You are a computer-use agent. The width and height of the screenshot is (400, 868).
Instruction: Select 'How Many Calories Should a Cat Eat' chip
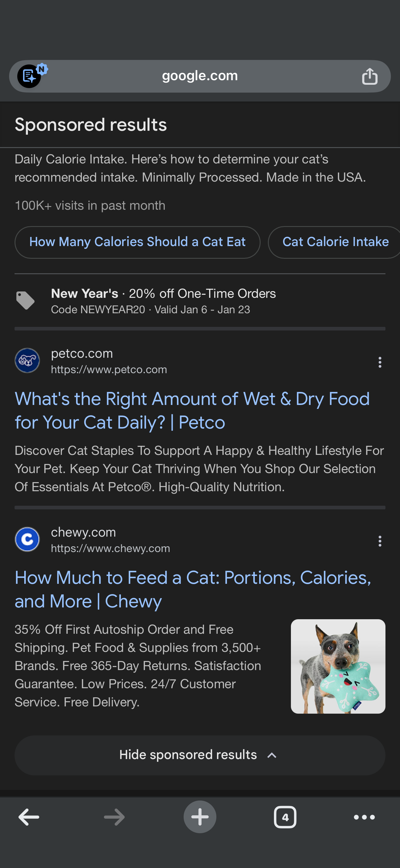tap(137, 242)
